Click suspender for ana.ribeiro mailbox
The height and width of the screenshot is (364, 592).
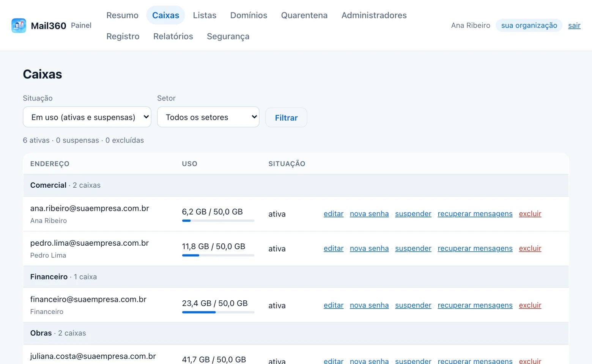[413, 213]
